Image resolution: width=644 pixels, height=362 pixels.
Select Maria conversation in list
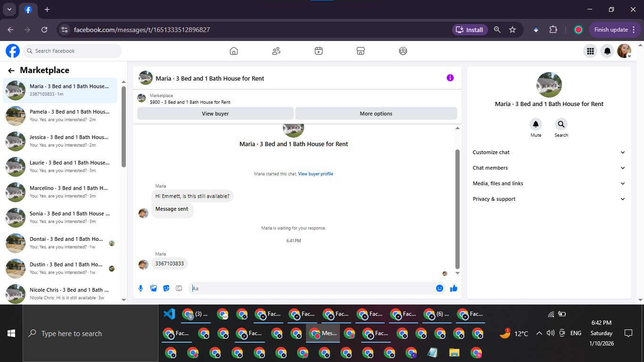[60, 90]
